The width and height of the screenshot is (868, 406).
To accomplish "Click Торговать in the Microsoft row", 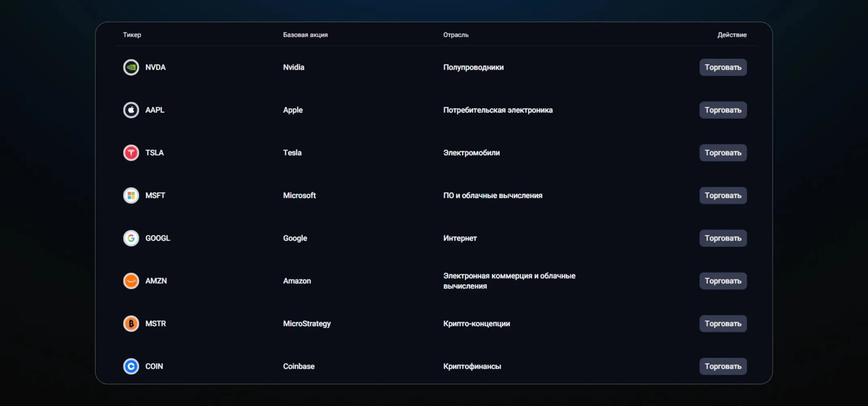I will [x=723, y=195].
